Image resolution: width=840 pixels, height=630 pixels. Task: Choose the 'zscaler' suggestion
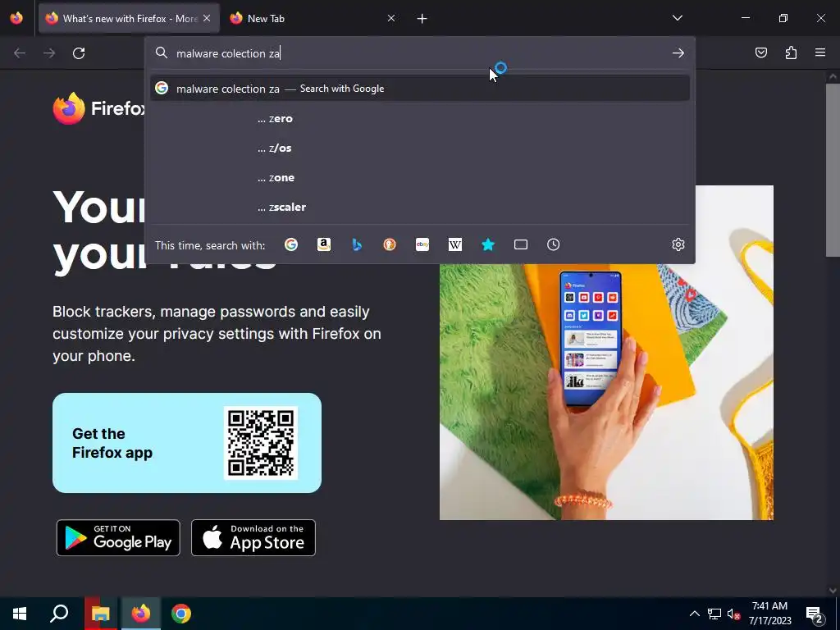click(x=420, y=207)
